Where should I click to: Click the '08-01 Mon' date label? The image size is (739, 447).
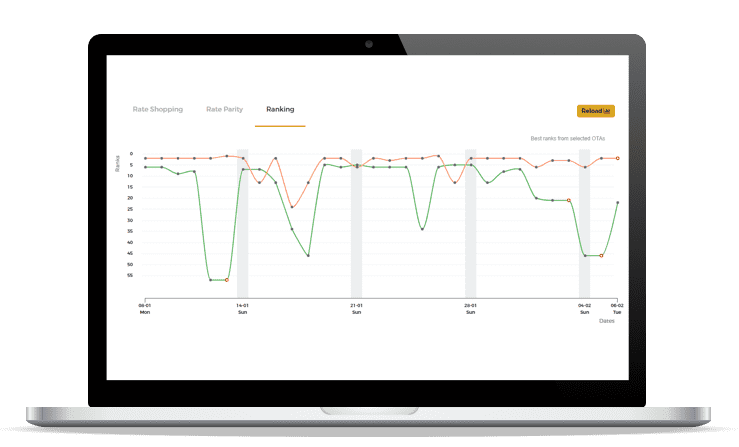point(145,309)
